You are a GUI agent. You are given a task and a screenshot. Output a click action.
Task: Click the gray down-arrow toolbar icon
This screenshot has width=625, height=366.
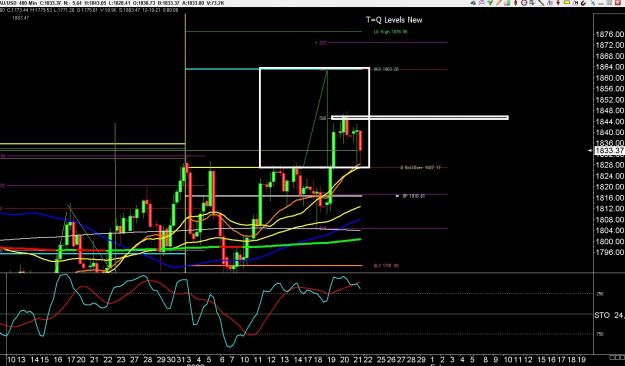click(x=532, y=2)
